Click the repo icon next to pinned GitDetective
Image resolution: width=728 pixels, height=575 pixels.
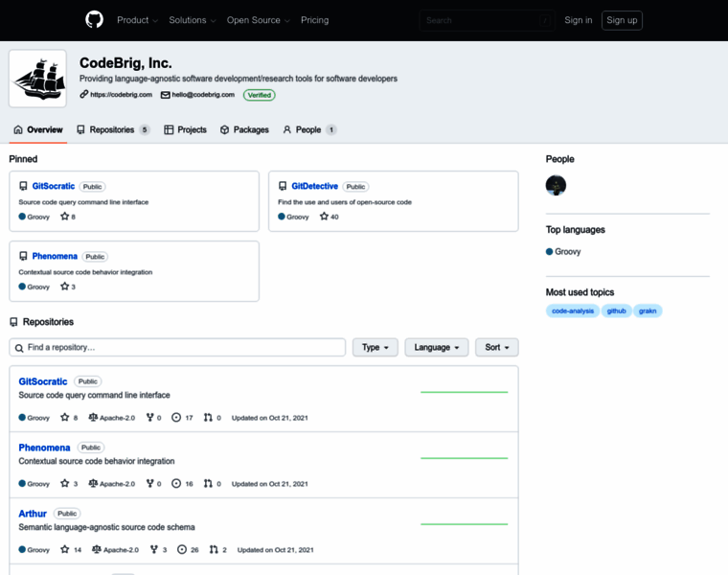[x=283, y=186]
